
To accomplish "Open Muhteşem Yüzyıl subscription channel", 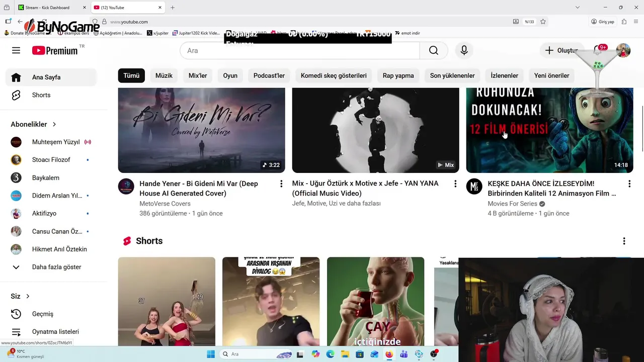I will tap(51, 142).
